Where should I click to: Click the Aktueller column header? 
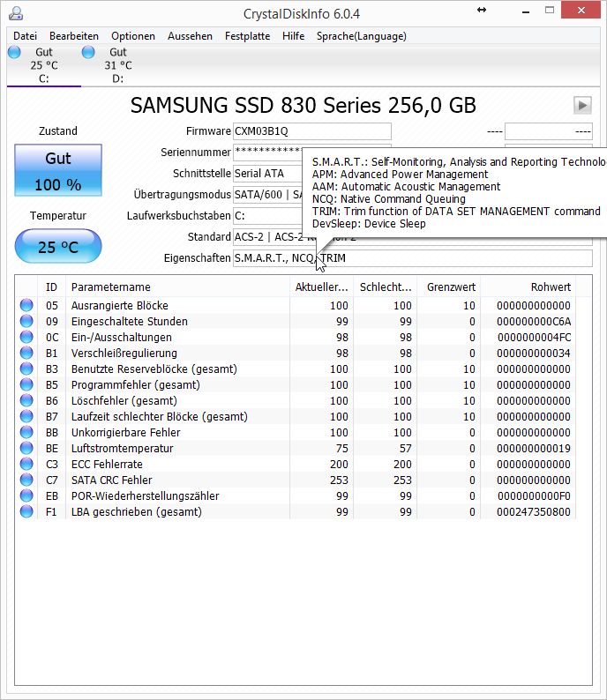pos(322,287)
